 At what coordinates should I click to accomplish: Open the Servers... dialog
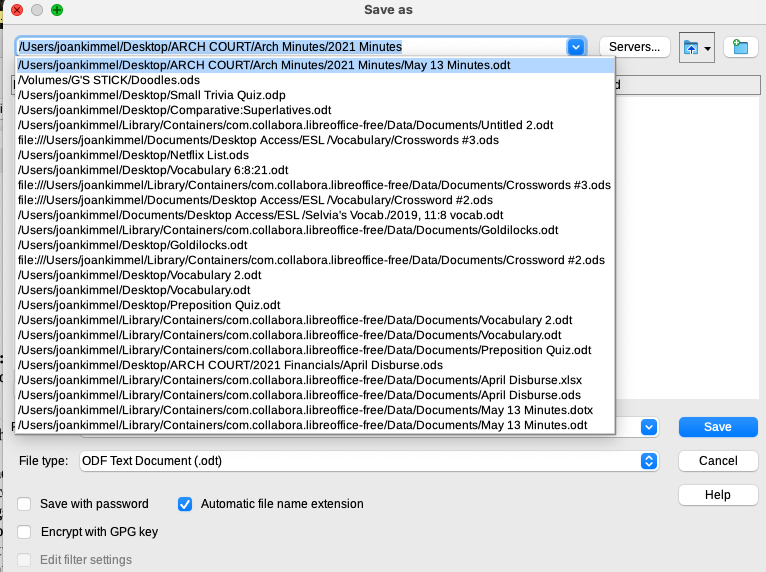click(634, 47)
